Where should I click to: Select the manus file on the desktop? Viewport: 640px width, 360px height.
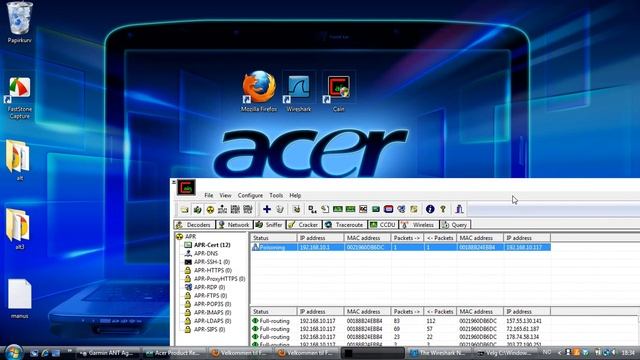(x=19, y=299)
